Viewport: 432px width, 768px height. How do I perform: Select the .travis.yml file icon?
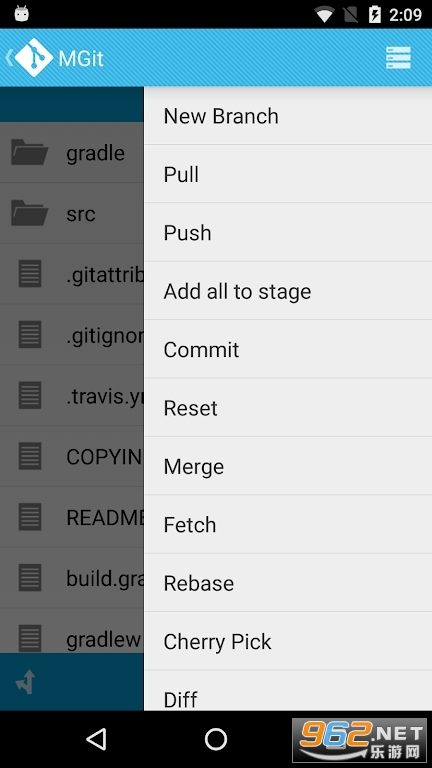(x=30, y=395)
